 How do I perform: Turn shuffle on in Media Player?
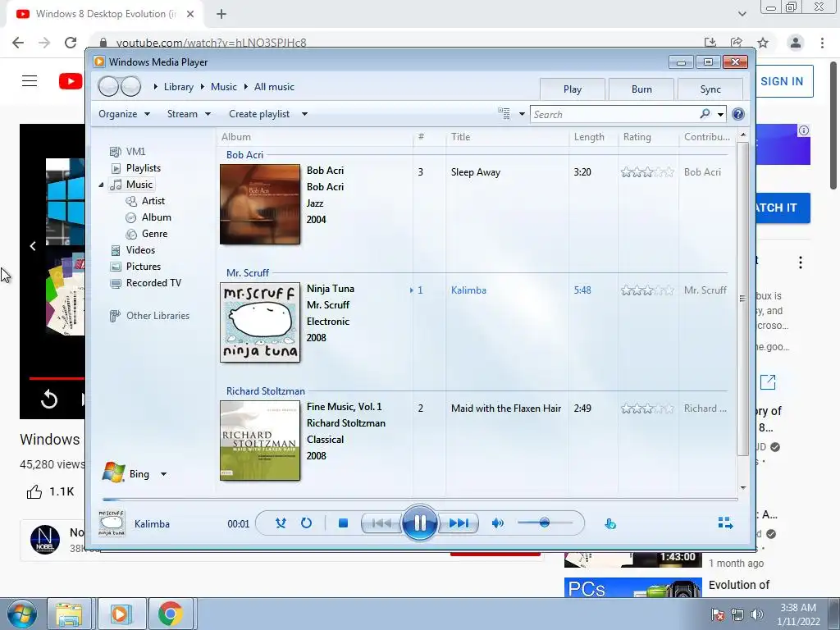tap(281, 523)
